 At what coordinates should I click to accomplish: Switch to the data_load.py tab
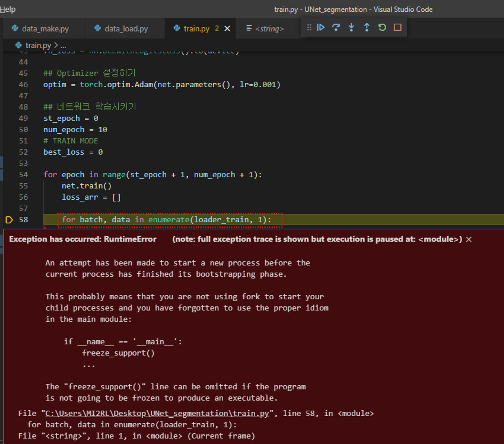[x=126, y=28]
